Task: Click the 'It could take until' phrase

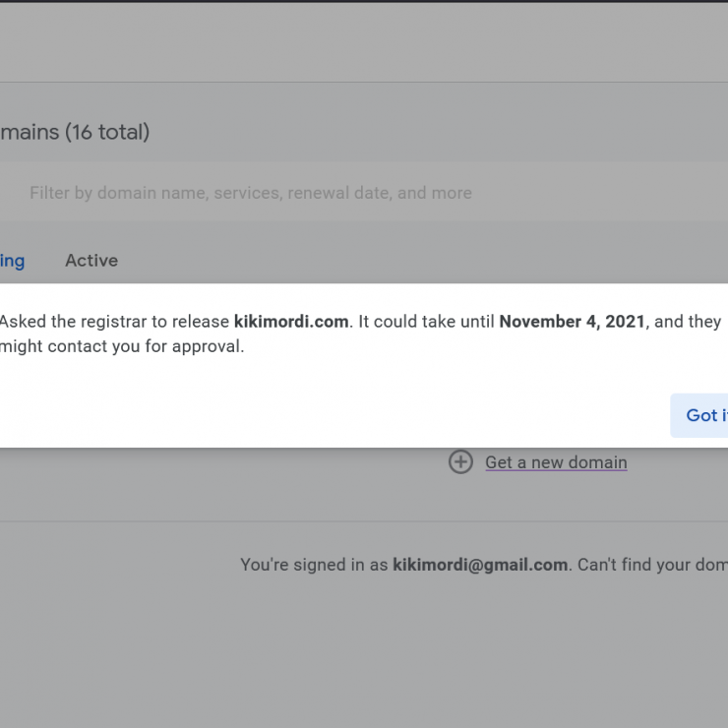Action: click(426, 322)
